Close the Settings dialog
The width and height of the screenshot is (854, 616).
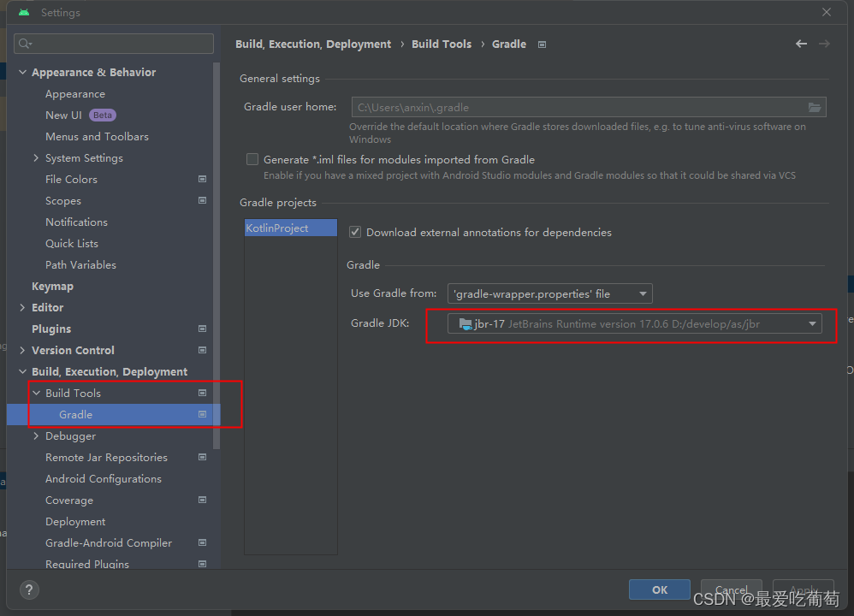click(827, 12)
